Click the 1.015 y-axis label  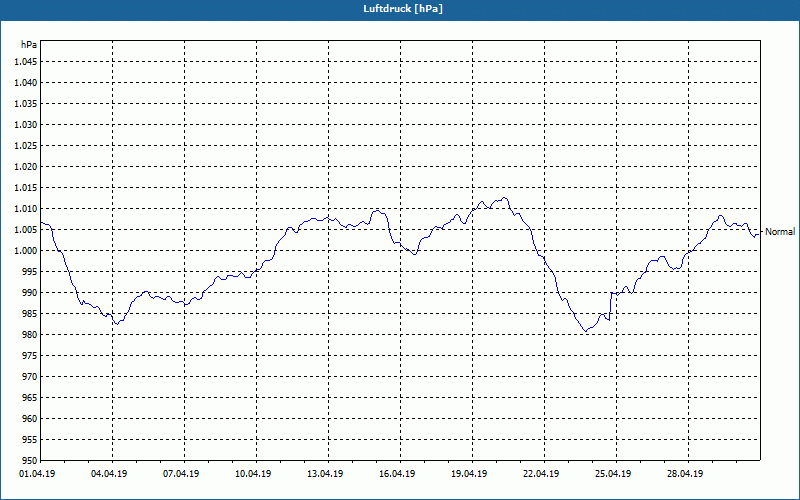tap(27, 188)
